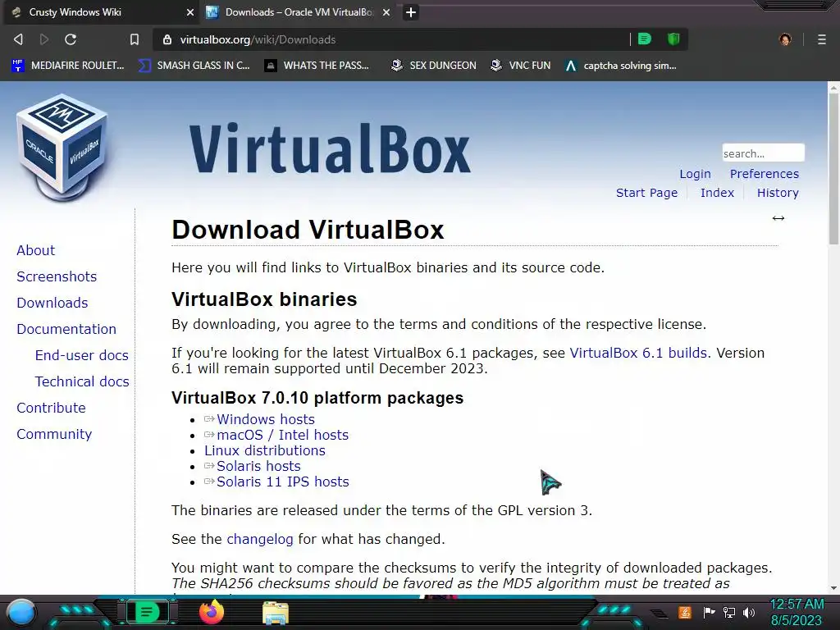Click the padlock site security icon
The image size is (840, 630).
pos(167,39)
